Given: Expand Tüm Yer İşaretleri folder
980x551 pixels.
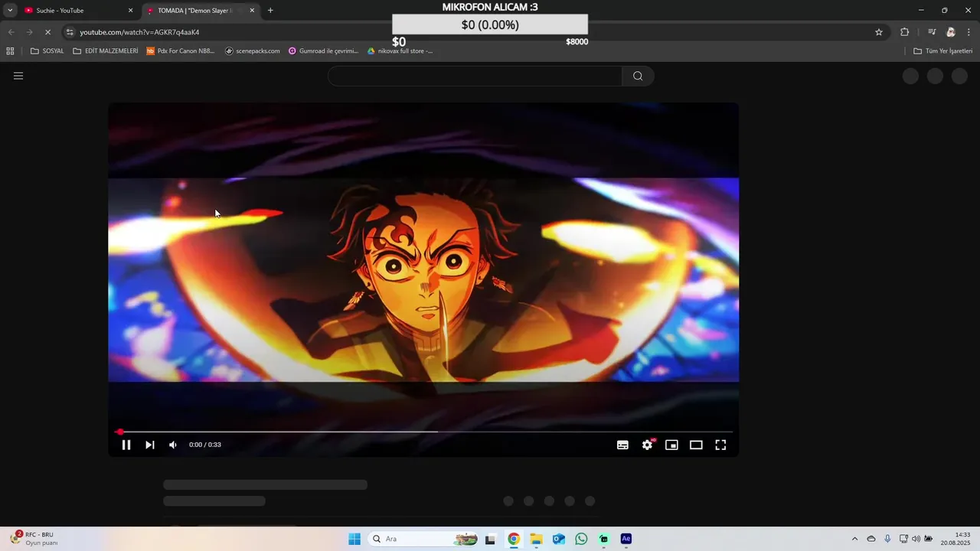Looking at the screenshot, I should [x=943, y=51].
